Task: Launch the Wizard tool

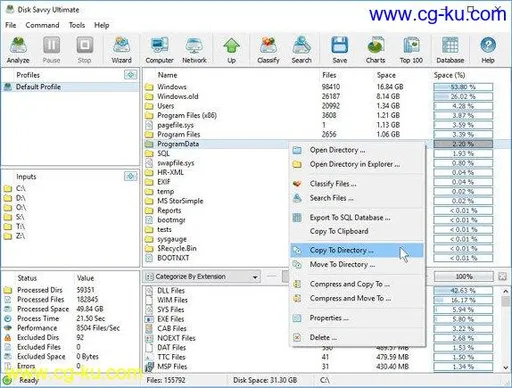Action: [x=121, y=50]
